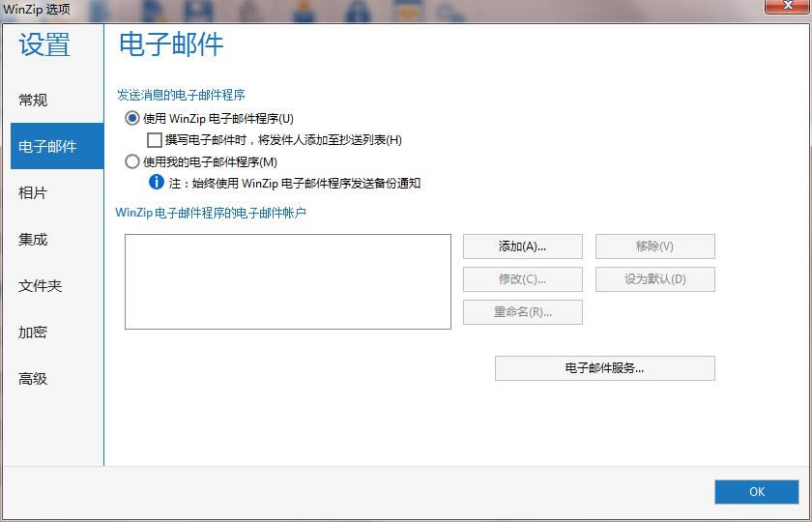Close the WinZip 选项 window

(788, 6)
